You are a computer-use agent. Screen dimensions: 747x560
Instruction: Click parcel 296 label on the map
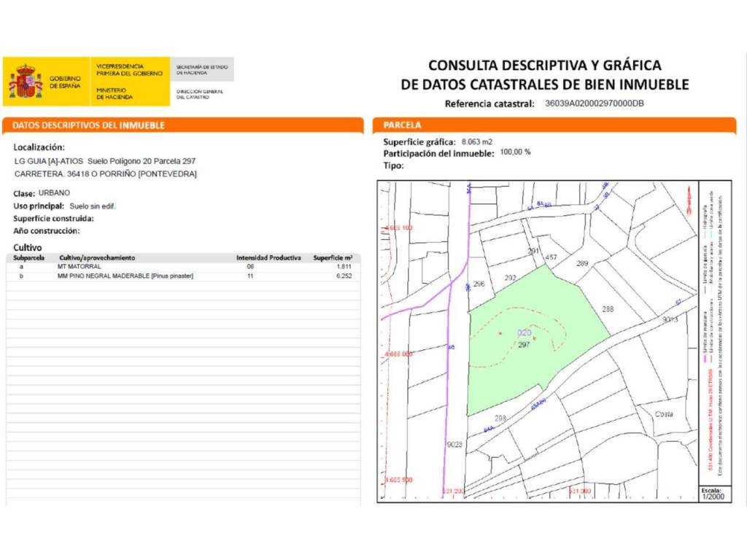tap(479, 284)
